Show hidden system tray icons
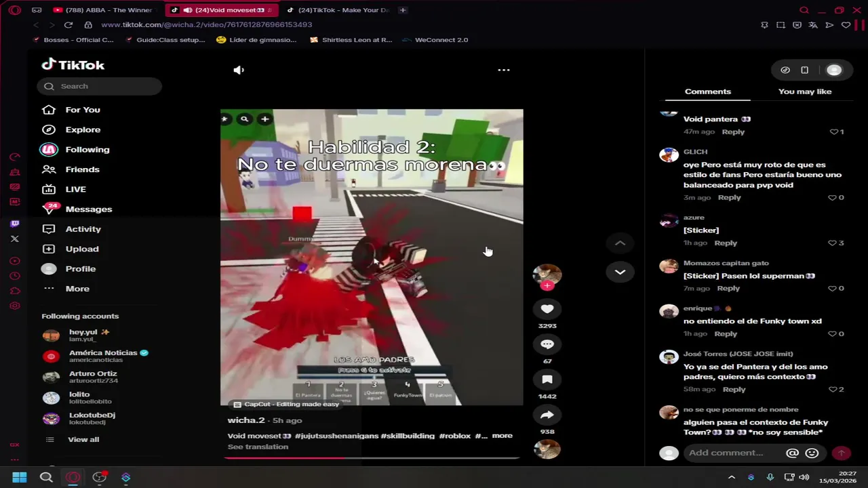868x488 pixels. tap(731, 477)
